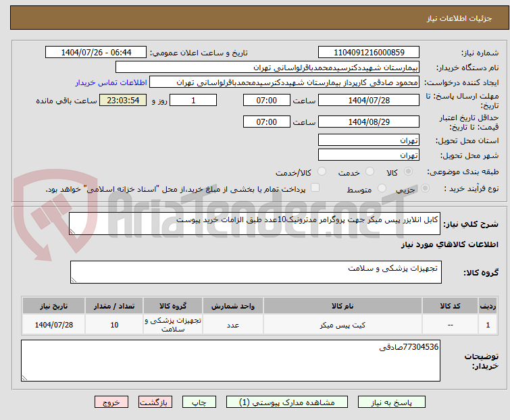
Task: Click the remaining days field showing 1
Action: point(193,100)
